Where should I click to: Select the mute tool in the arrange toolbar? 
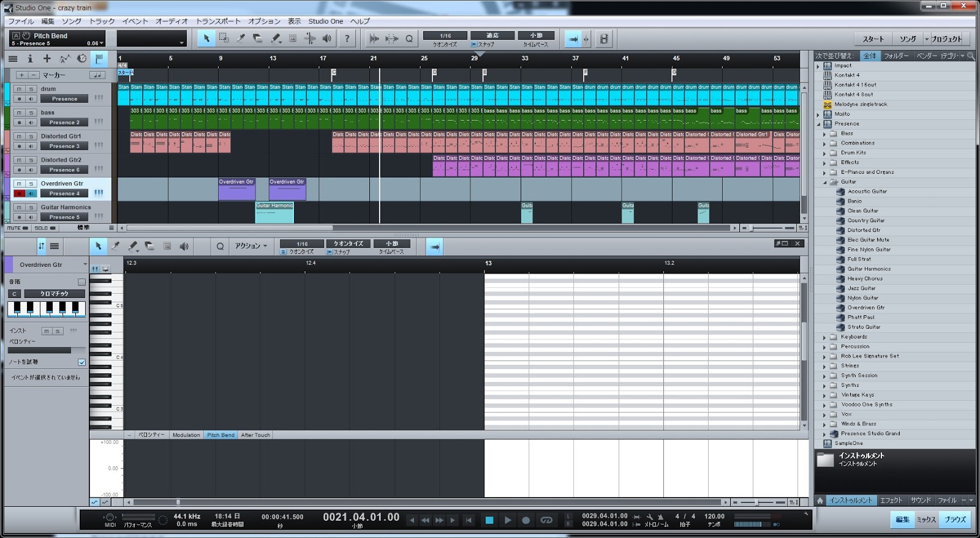coord(293,39)
